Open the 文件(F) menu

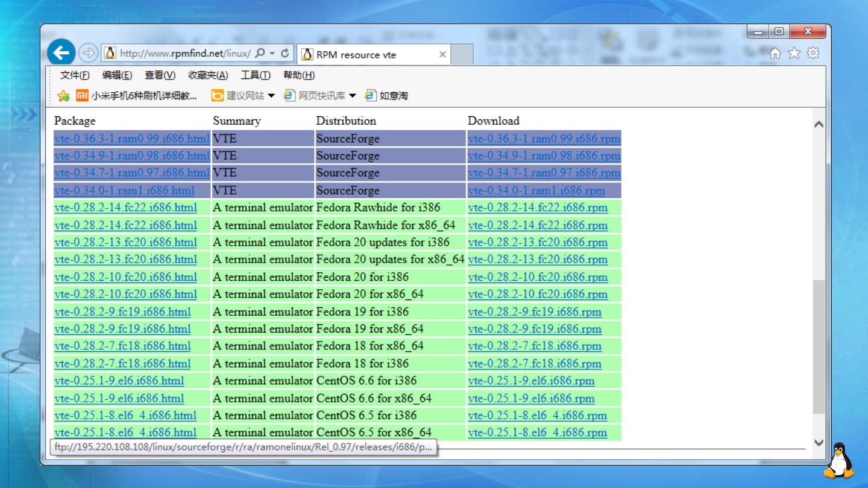(75, 75)
